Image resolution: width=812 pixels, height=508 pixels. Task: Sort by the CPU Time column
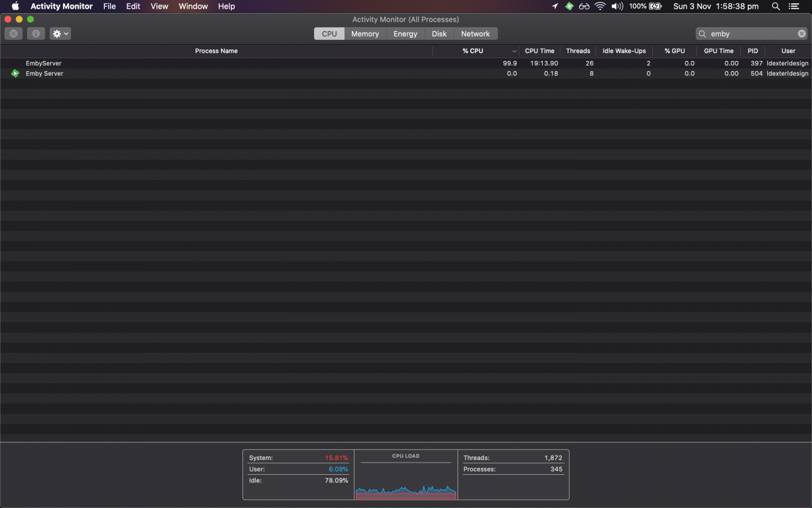(x=540, y=51)
